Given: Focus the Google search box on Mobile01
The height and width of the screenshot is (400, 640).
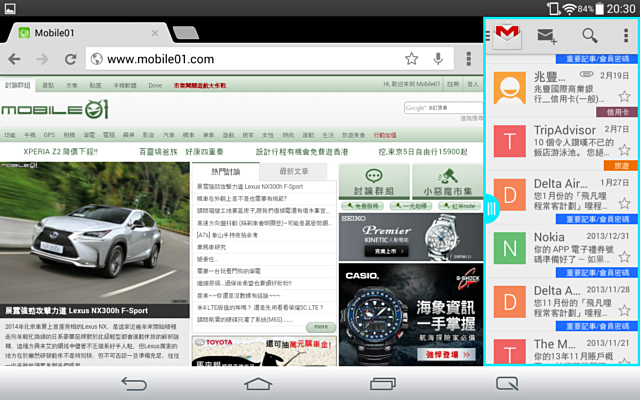Looking at the screenshot, I should coord(443,108).
